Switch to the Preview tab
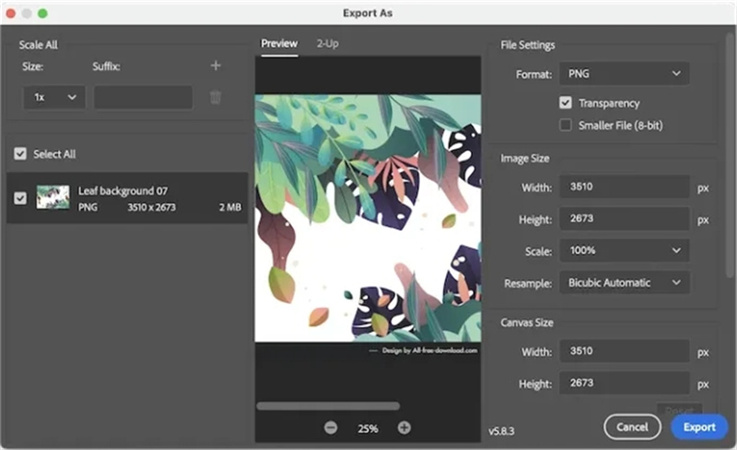The width and height of the screenshot is (737, 450). pyautogui.click(x=279, y=44)
